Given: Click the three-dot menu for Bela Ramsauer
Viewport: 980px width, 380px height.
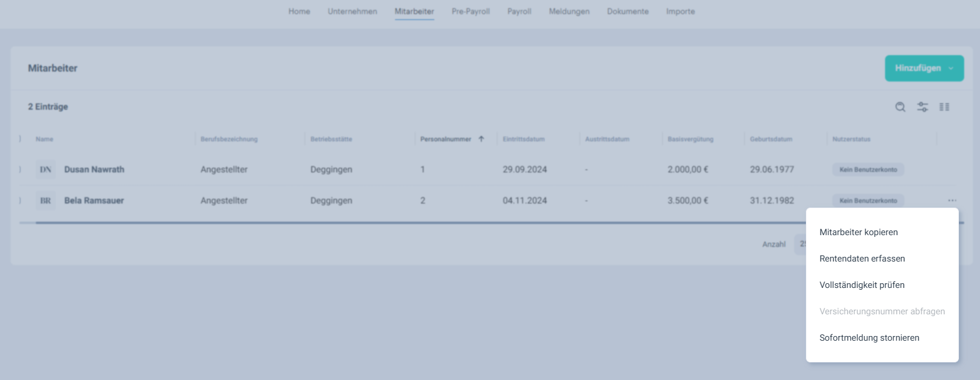Looking at the screenshot, I should (x=952, y=201).
